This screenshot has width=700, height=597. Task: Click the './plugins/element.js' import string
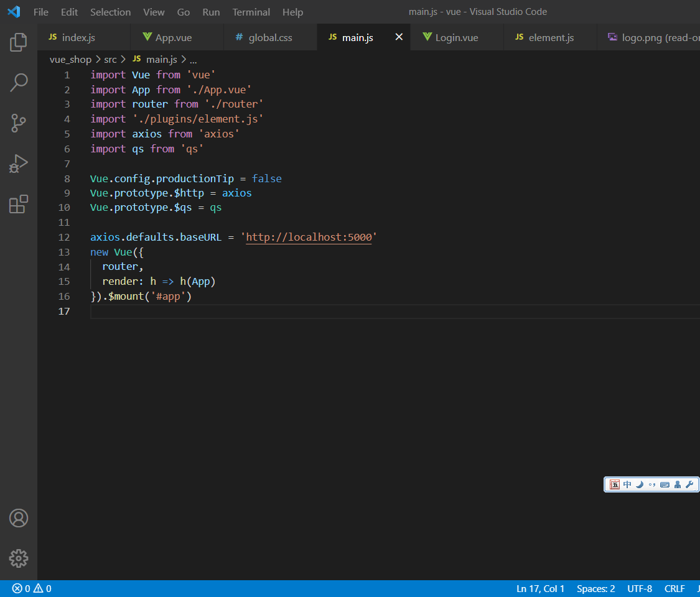tap(198, 119)
